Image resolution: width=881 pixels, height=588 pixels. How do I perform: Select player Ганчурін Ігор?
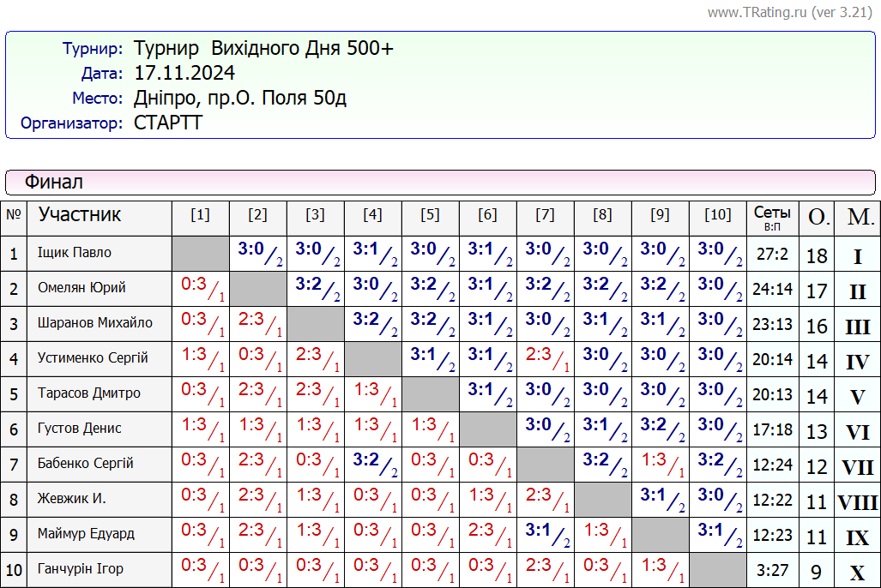81,569
